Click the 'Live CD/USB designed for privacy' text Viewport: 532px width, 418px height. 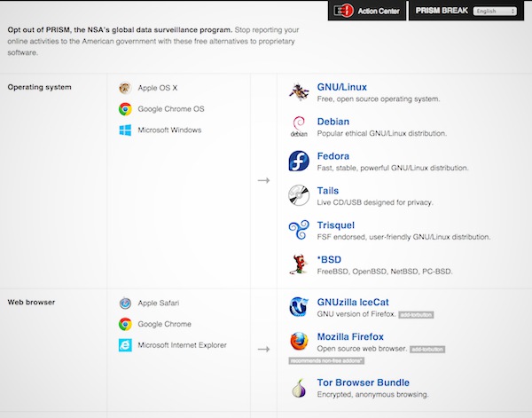375,202
